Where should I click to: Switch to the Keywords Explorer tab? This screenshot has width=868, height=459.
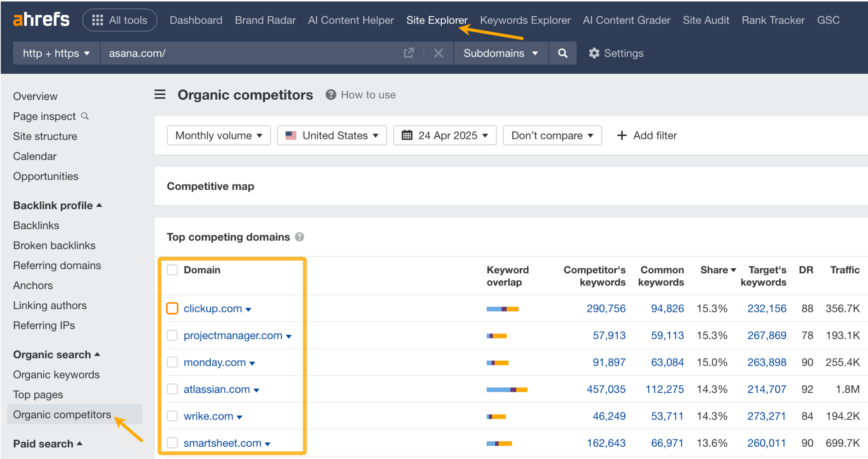point(525,20)
